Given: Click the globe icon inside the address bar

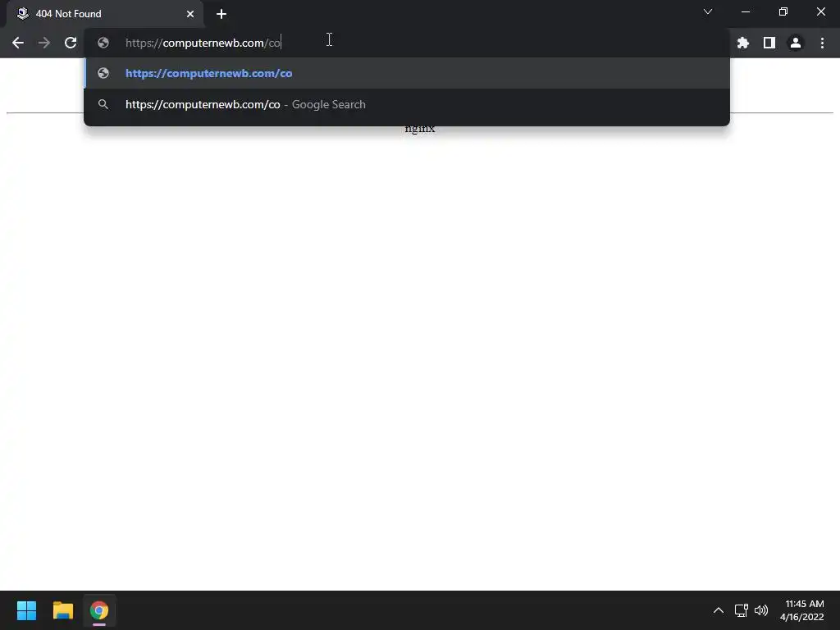Looking at the screenshot, I should 103,43.
